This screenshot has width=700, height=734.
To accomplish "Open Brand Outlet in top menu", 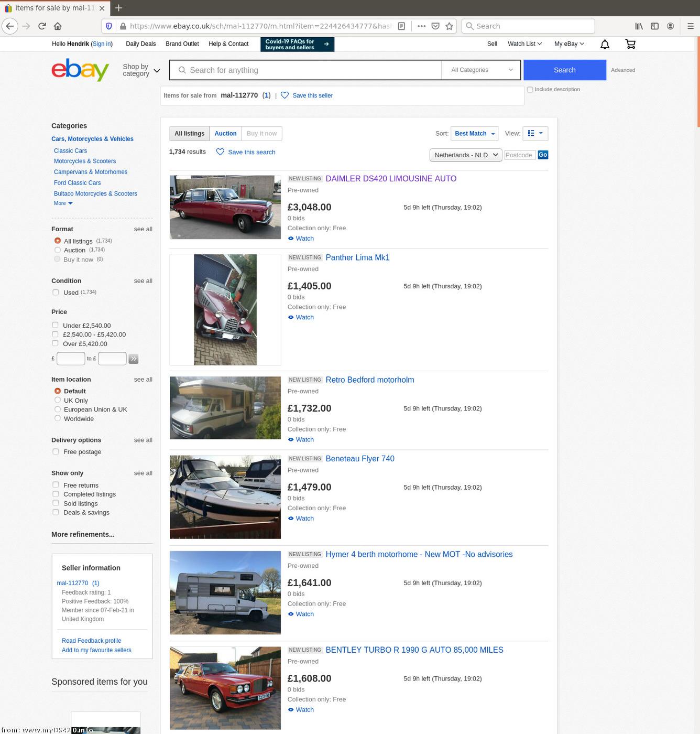I will [x=182, y=44].
